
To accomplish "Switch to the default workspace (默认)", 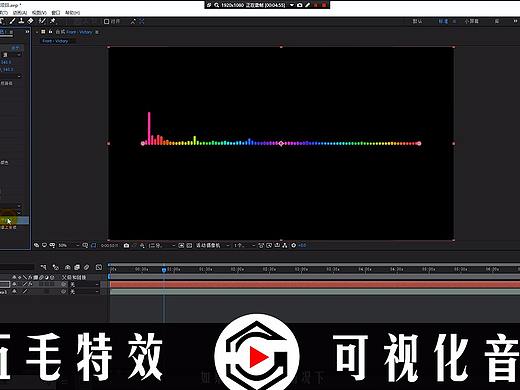I will pyautogui.click(x=417, y=21).
